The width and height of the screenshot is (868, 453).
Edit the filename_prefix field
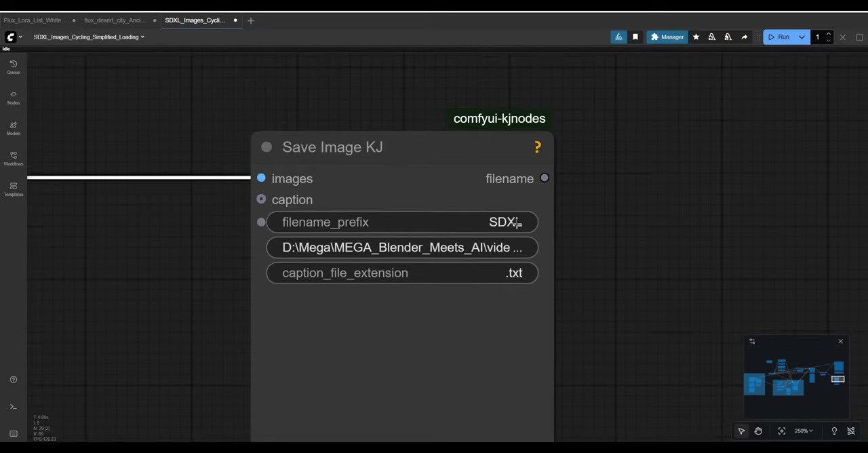[x=402, y=222]
